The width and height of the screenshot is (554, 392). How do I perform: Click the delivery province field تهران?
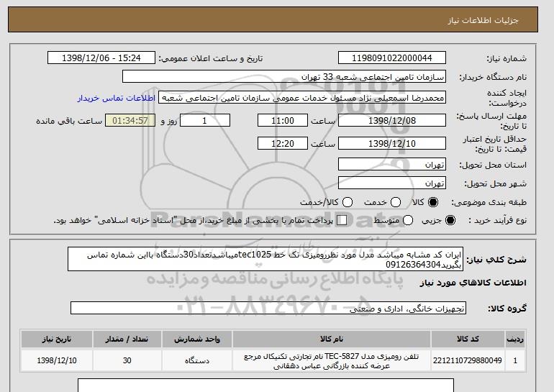click(392, 165)
